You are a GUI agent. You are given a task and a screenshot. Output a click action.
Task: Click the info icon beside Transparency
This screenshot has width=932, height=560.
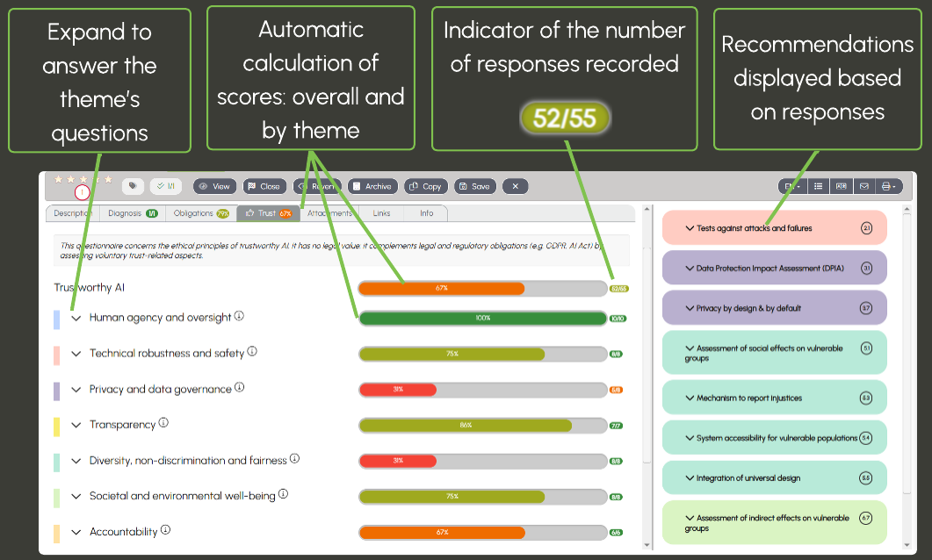pos(163,424)
